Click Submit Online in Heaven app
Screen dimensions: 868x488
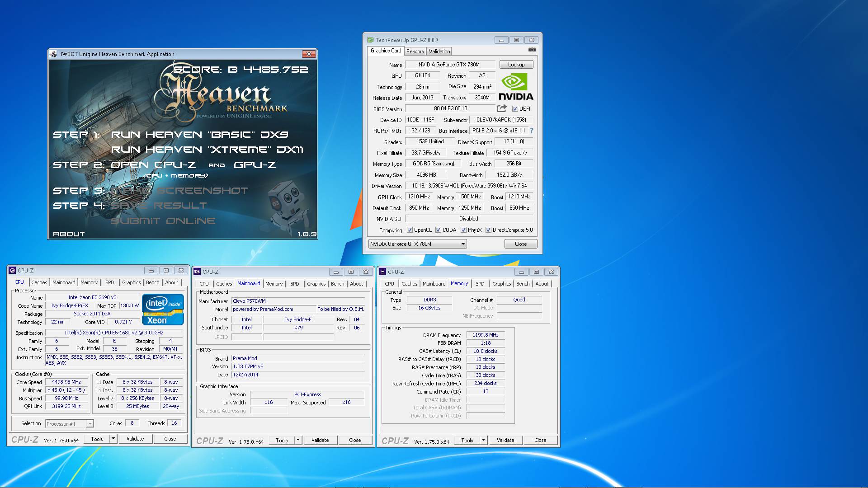coord(163,221)
